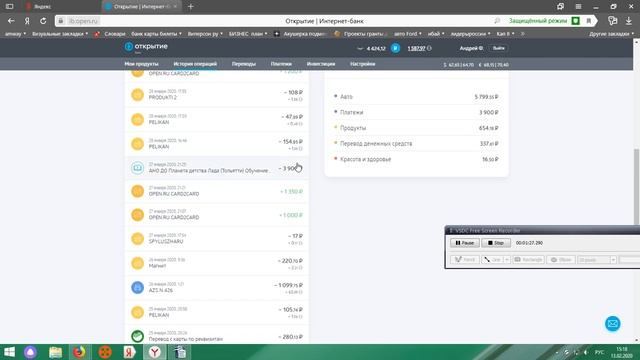Click the blue ruble bonus icon in header
The image size is (640, 360).
pyautogui.click(x=395, y=48)
